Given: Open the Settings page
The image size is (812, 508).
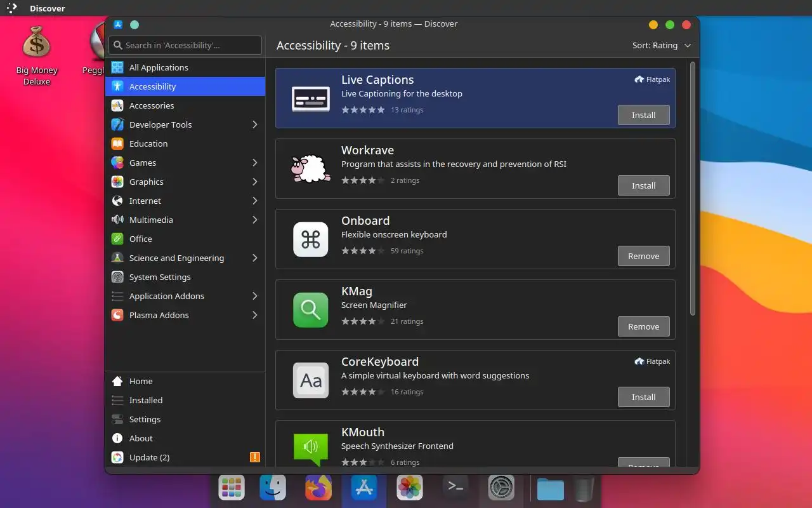Looking at the screenshot, I should 185,419.
